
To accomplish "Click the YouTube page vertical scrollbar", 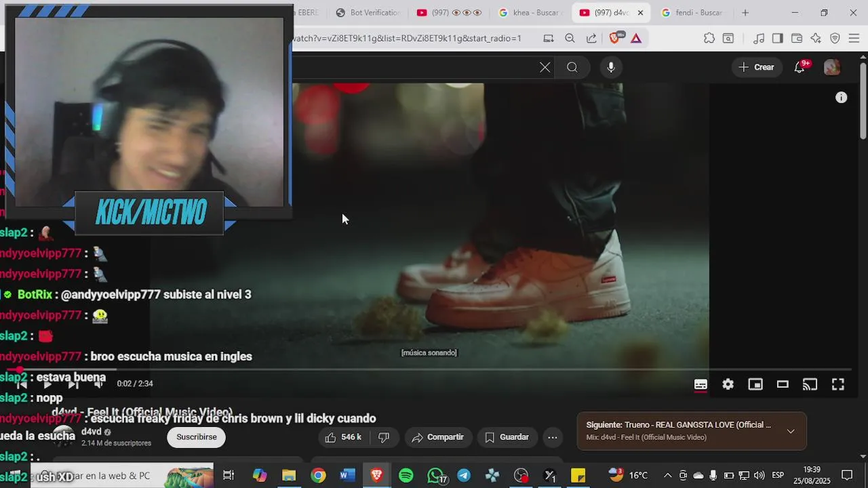I will point(863,102).
